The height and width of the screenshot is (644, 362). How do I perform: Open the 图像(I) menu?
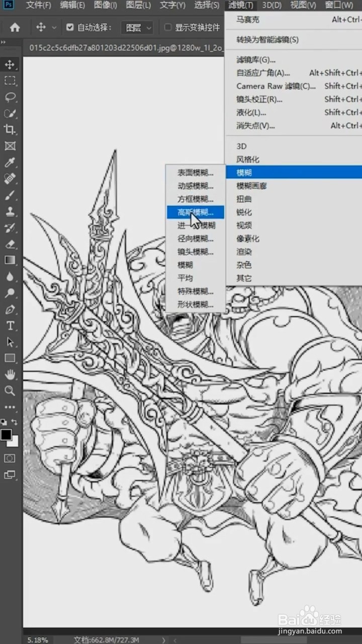106,6
